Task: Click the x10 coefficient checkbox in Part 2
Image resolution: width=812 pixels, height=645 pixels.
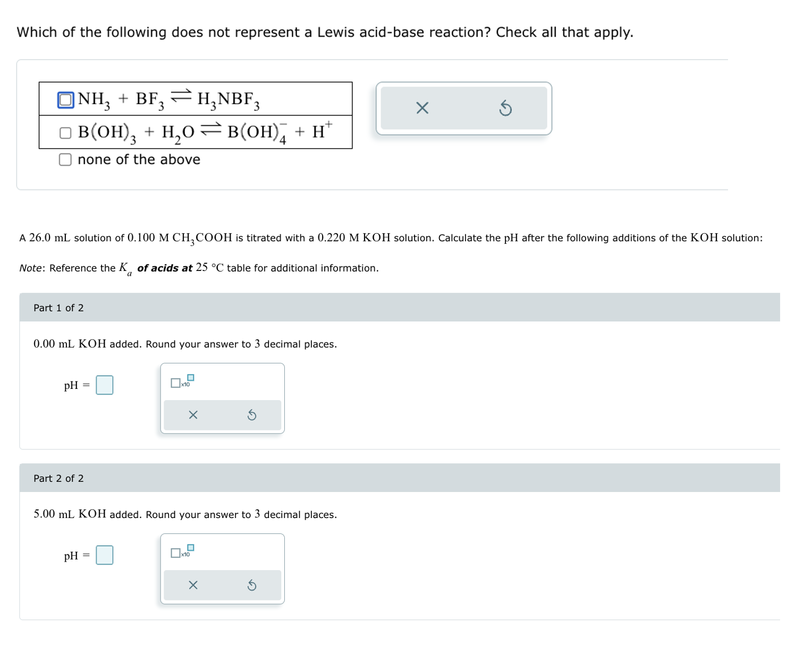Action: 175,553
